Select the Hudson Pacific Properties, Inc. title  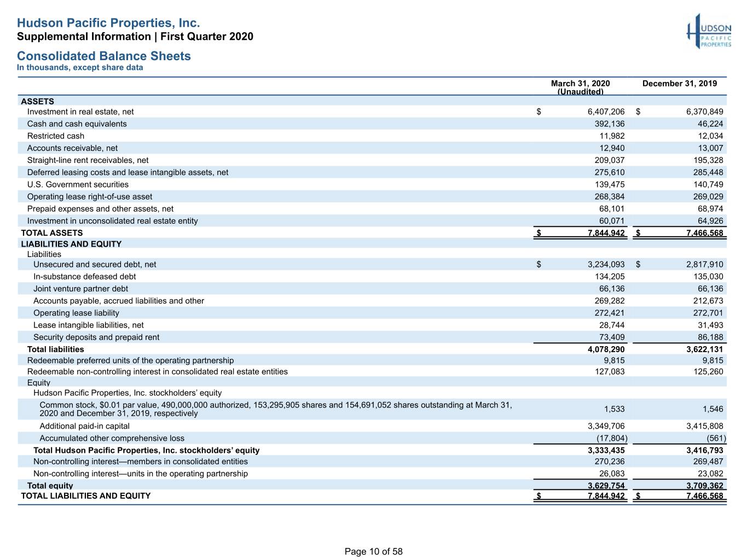tap(108, 23)
